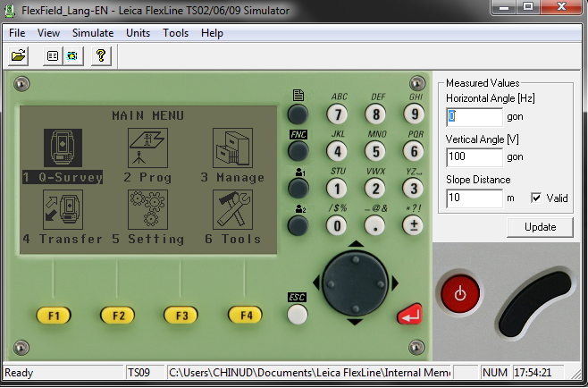This screenshot has width=588, height=388.
Task: Open the Units menu
Action: tap(138, 33)
